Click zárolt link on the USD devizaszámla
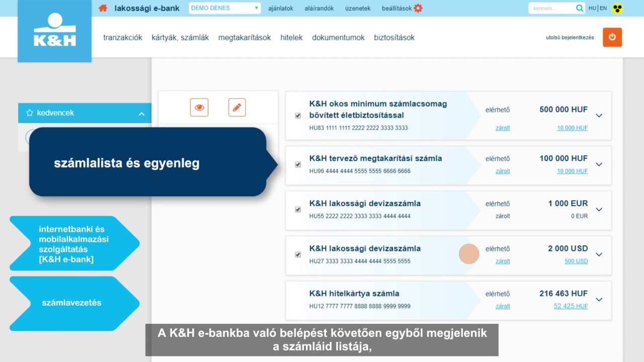The width and height of the screenshot is (644, 362). (503, 261)
